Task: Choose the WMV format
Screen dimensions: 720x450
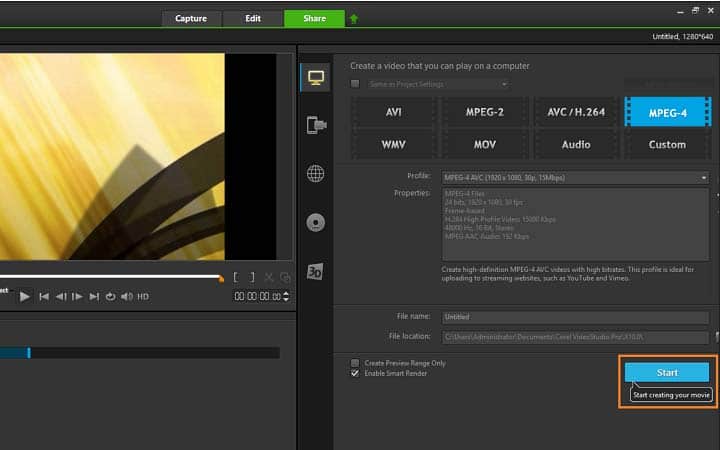Action: pyautogui.click(x=394, y=145)
